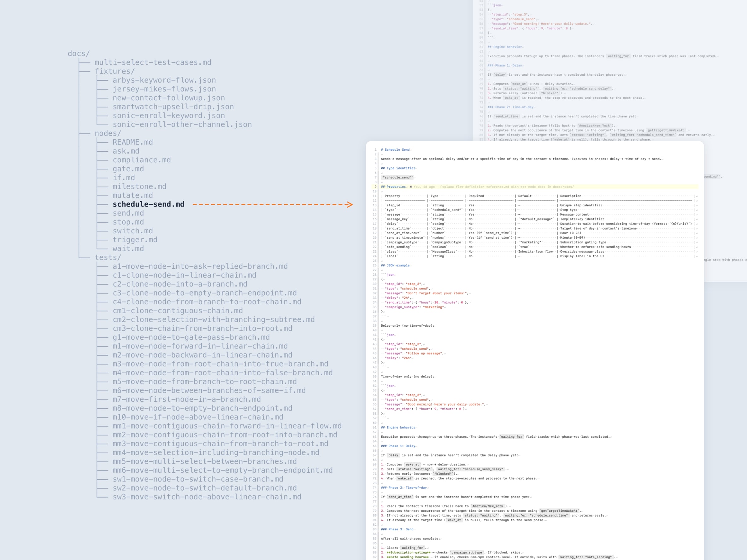Click the orange dashed arrow head

point(350,204)
